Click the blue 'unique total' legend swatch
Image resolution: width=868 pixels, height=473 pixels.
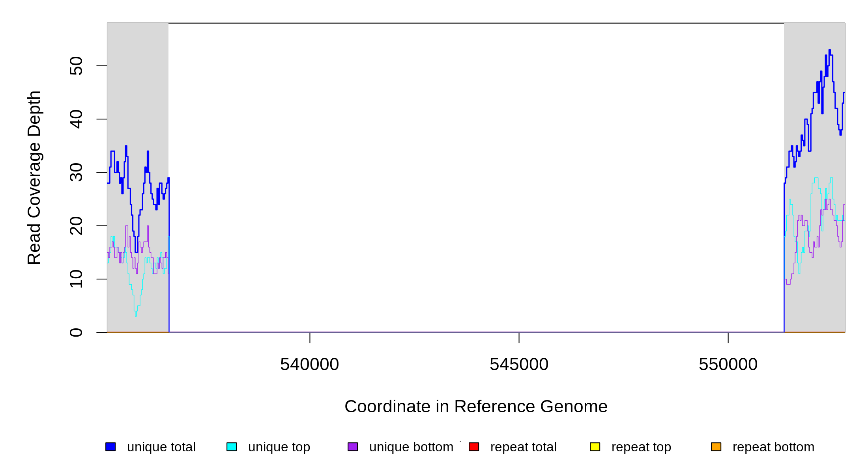110,447
